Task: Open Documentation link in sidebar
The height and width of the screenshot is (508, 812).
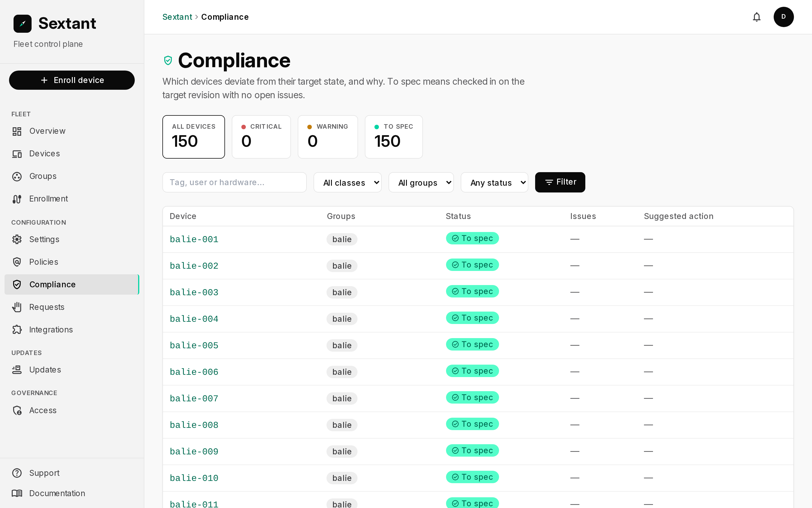Action: (x=72, y=493)
